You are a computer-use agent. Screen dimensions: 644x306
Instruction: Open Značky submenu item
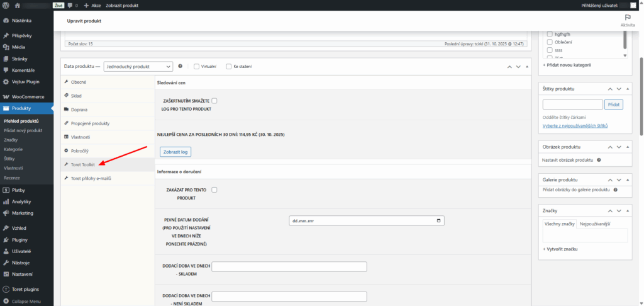click(11, 140)
